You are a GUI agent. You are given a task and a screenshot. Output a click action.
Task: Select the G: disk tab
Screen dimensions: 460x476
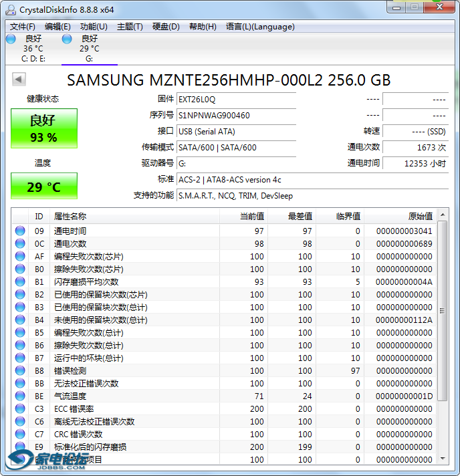90,49
